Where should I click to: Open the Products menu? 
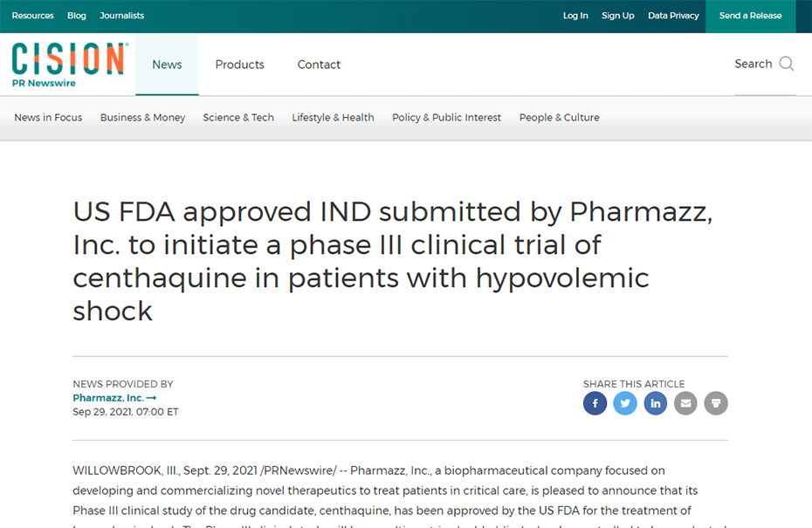pyautogui.click(x=240, y=65)
